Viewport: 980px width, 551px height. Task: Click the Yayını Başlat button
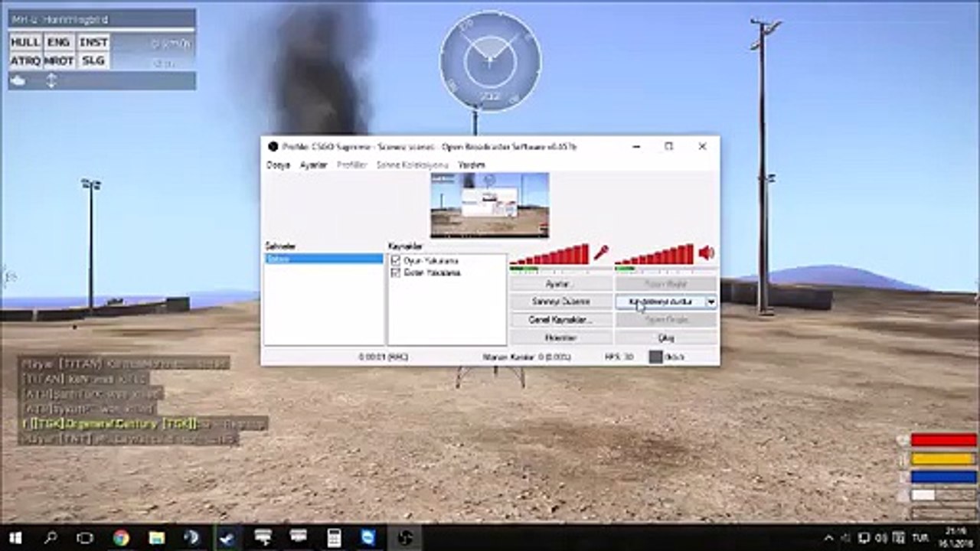(666, 284)
